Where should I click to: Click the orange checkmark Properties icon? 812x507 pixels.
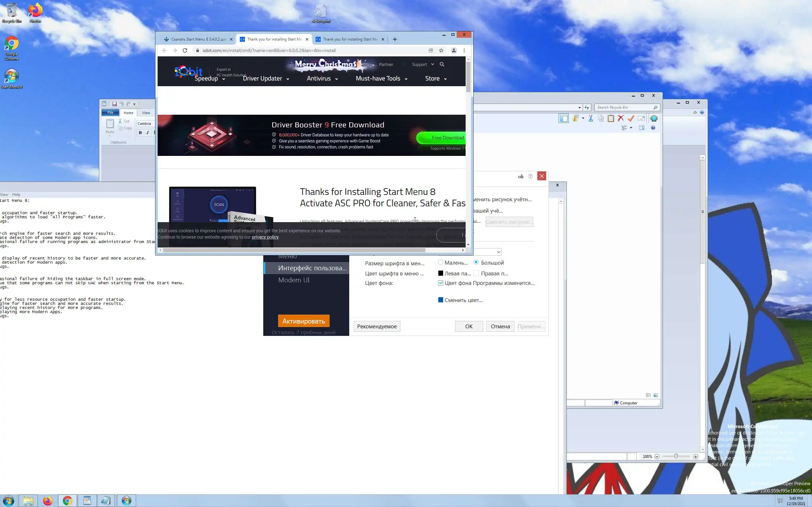click(631, 119)
